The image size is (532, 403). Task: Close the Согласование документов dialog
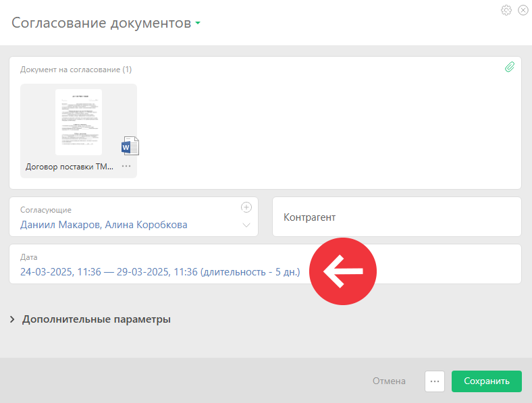click(x=523, y=10)
